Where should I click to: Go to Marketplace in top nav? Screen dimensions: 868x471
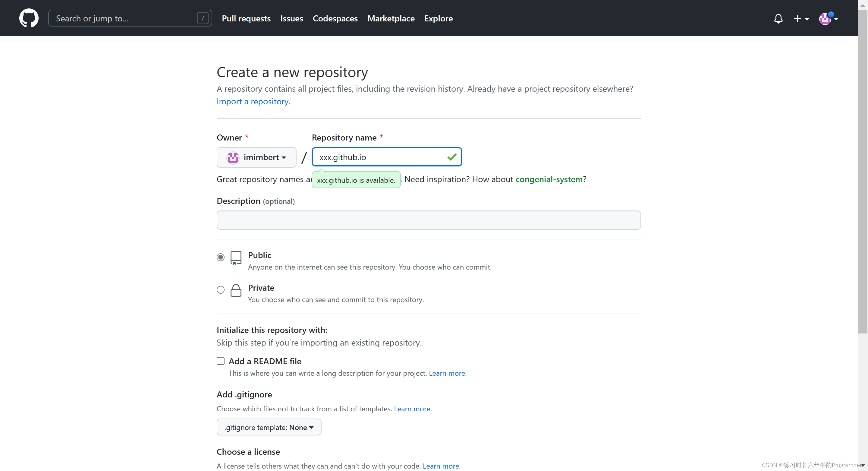pos(391,18)
